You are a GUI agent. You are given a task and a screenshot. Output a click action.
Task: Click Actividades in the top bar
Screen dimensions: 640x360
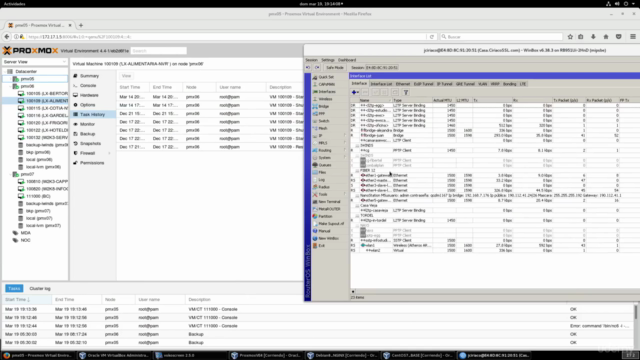coord(14,4)
